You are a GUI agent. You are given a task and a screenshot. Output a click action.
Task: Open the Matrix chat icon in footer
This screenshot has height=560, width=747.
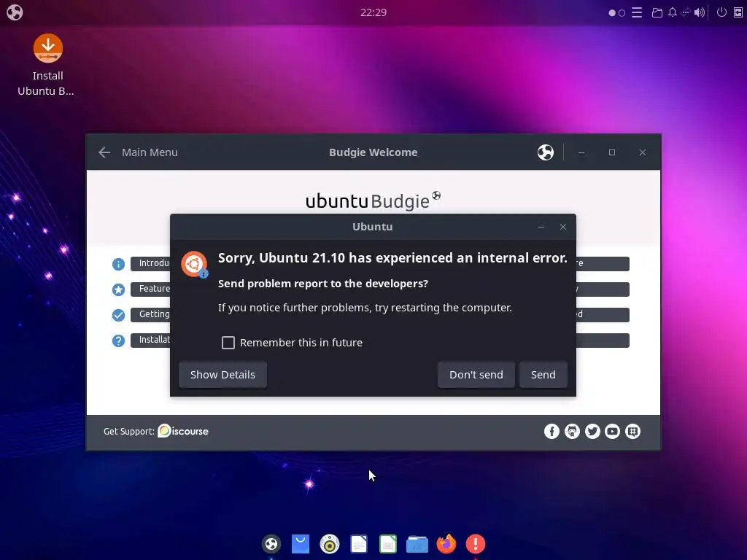633,432
